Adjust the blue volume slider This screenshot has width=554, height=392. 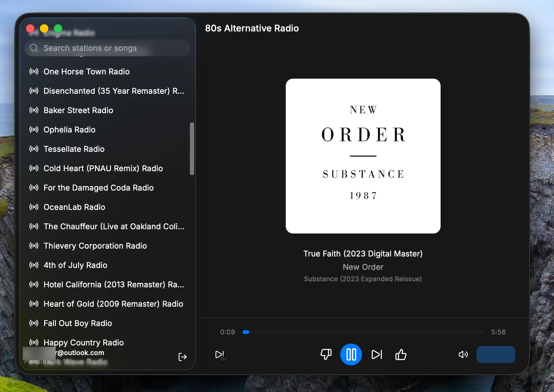tap(496, 354)
